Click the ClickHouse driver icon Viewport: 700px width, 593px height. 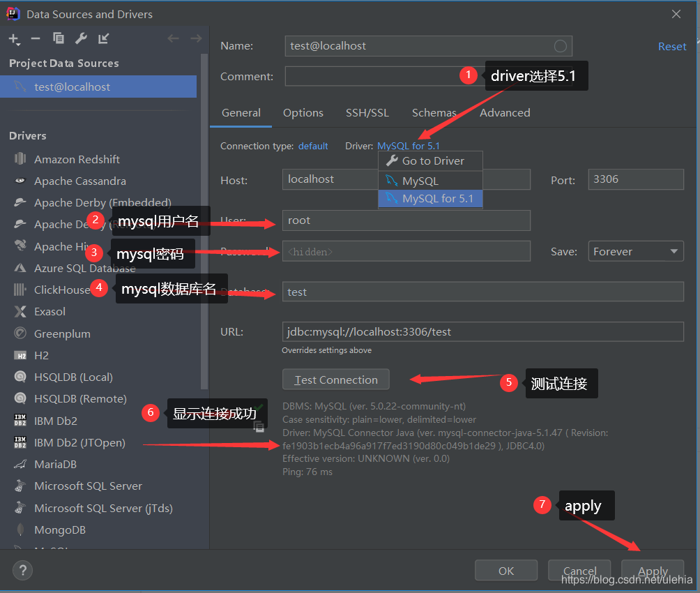click(x=20, y=290)
